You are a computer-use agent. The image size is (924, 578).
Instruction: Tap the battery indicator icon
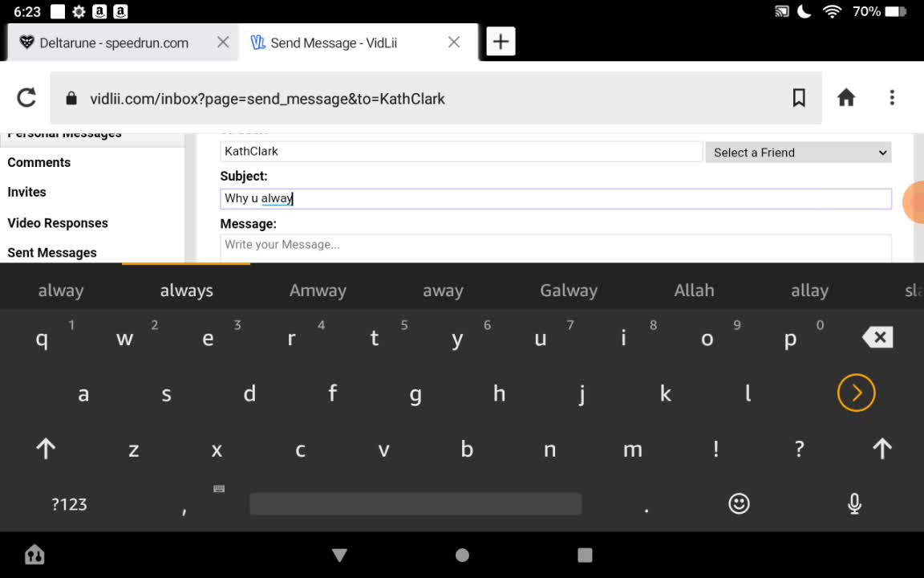point(896,11)
